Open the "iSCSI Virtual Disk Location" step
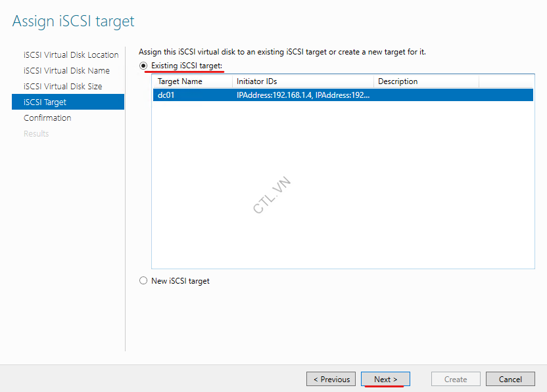This screenshot has height=392, width=547. [70, 54]
